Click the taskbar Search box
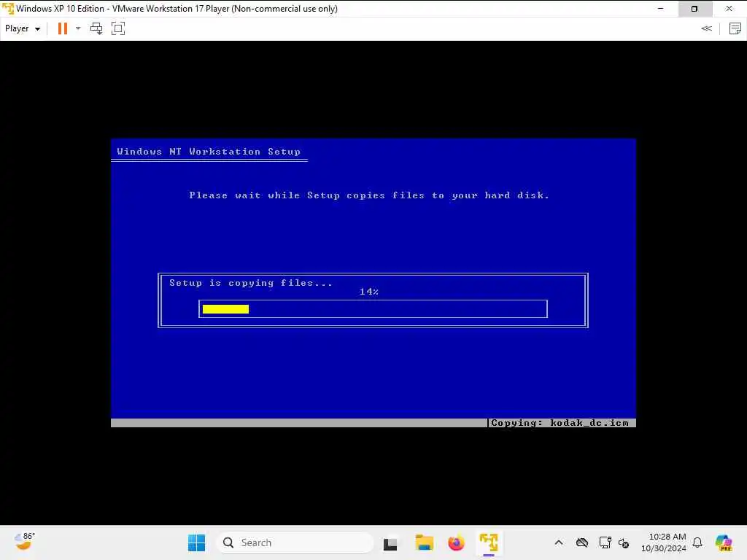Screen dimensions: 747x560 [x=295, y=542]
